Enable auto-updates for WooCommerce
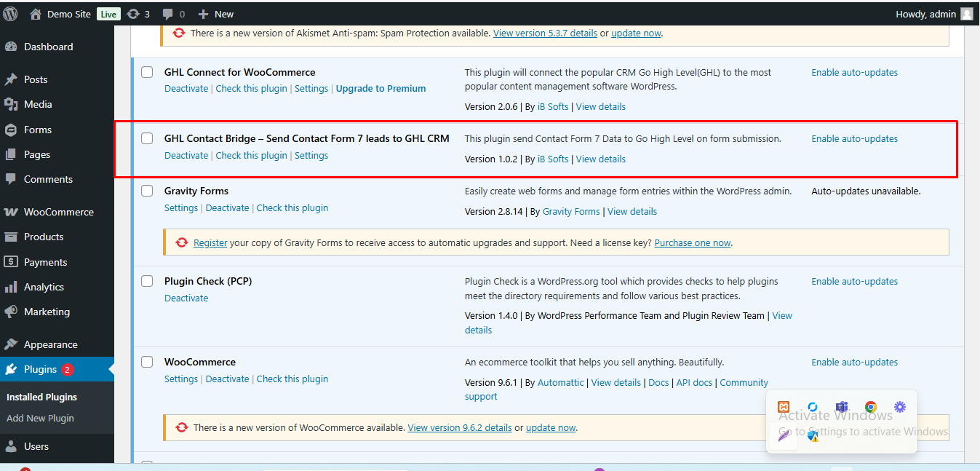980x471 pixels. point(855,362)
